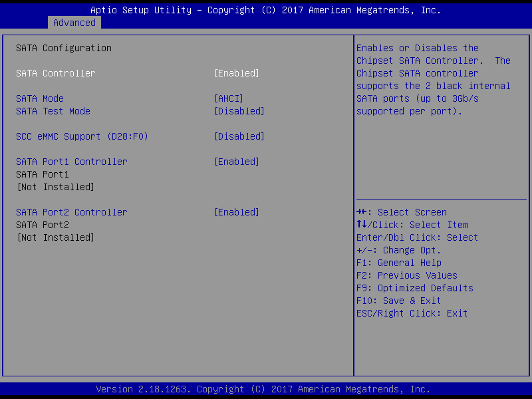532x399 pixels.
Task: Click the ESC/Right Click: Exit hint
Action: point(412,313)
